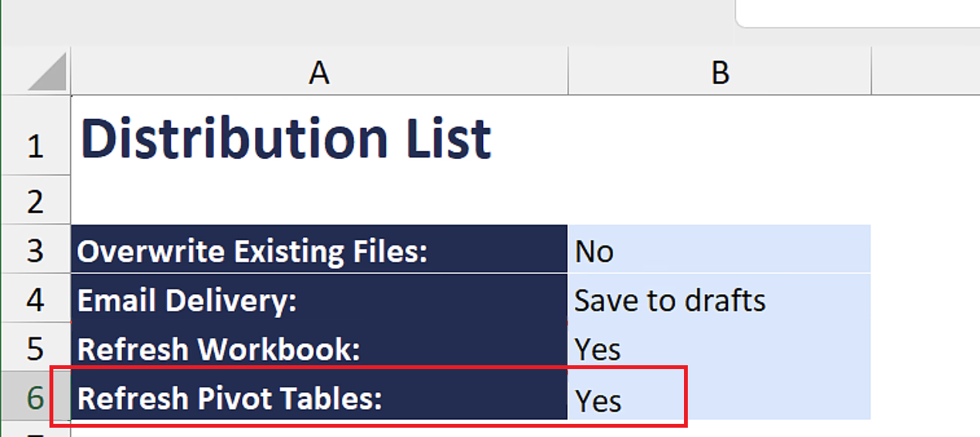This screenshot has width=980, height=437.
Task: Select Refresh Workbook 'Yes' value cell
Action: [x=720, y=347]
